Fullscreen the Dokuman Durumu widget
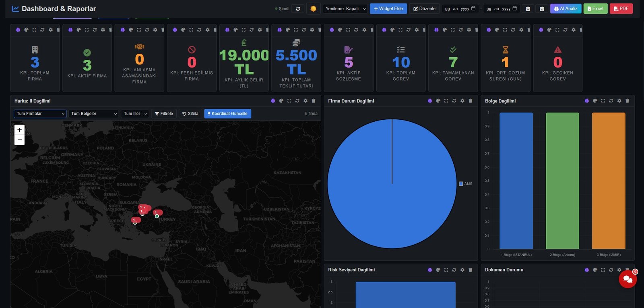 pos(603,270)
